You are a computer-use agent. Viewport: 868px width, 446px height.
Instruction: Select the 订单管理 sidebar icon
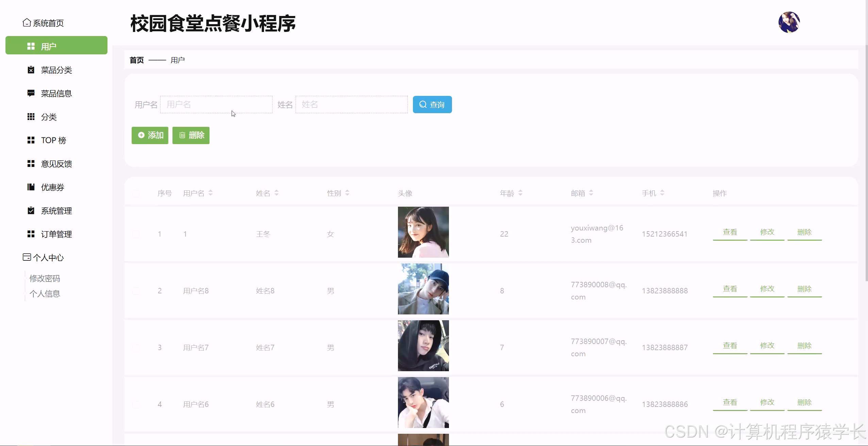(31, 234)
